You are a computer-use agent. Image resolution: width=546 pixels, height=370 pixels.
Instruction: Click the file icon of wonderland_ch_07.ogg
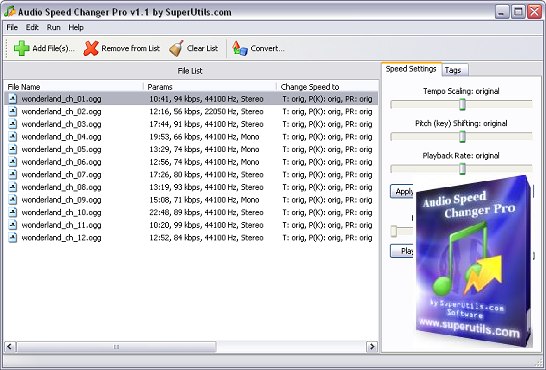(x=13, y=174)
